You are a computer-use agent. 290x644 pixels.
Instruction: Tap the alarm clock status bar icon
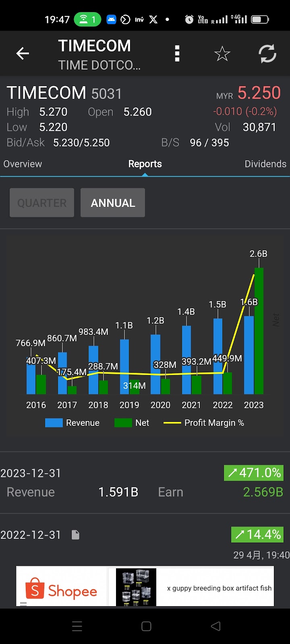coord(189,19)
